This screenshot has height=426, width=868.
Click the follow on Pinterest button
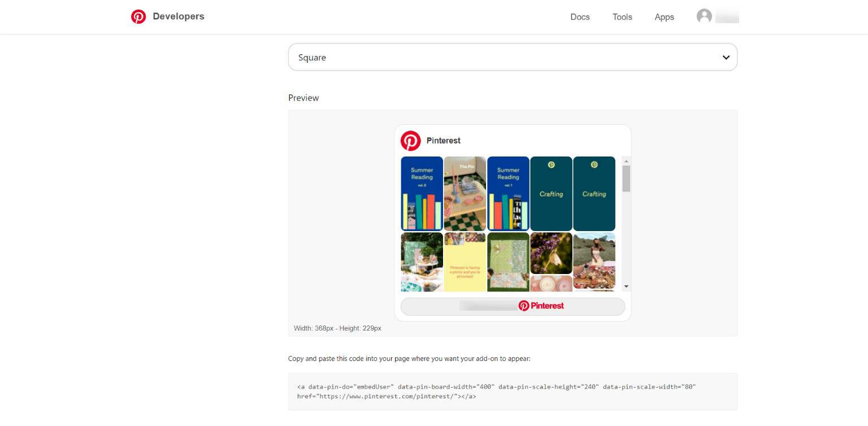(x=513, y=306)
